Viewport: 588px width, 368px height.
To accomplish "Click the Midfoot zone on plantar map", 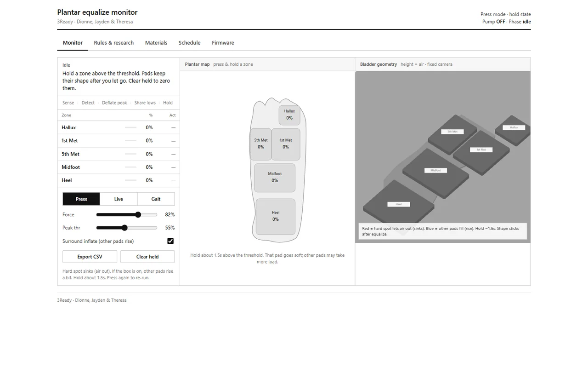I will tap(275, 178).
